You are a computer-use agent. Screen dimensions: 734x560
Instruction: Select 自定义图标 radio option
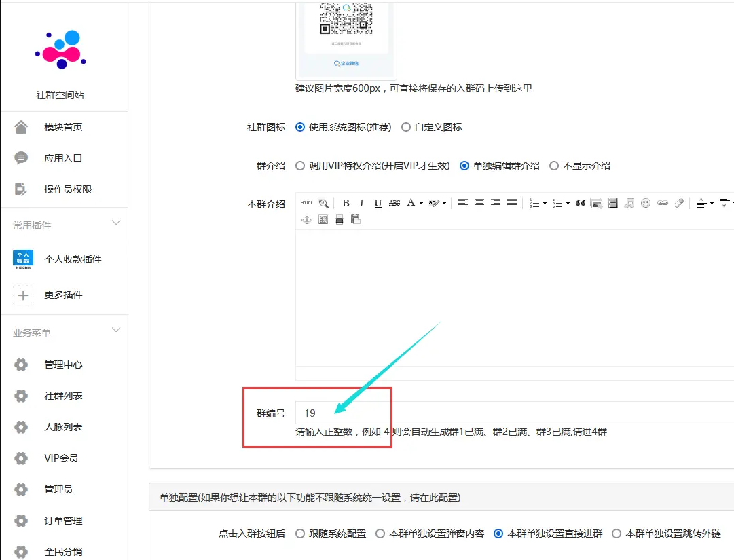pyautogui.click(x=406, y=127)
